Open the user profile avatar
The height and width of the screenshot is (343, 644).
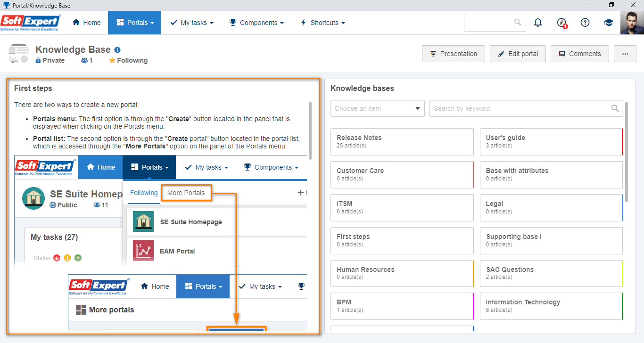tap(632, 23)
